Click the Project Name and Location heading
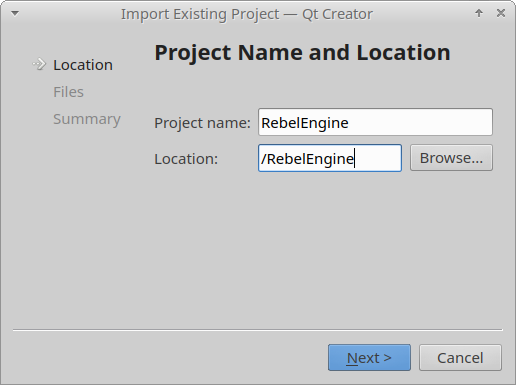516x385 pixels. (x=303, y=53)
